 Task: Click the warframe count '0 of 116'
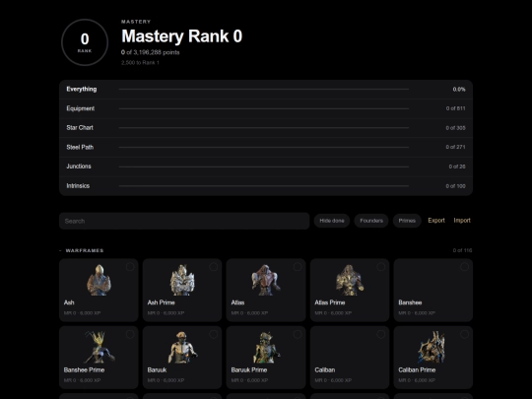(x=462, y=250)
